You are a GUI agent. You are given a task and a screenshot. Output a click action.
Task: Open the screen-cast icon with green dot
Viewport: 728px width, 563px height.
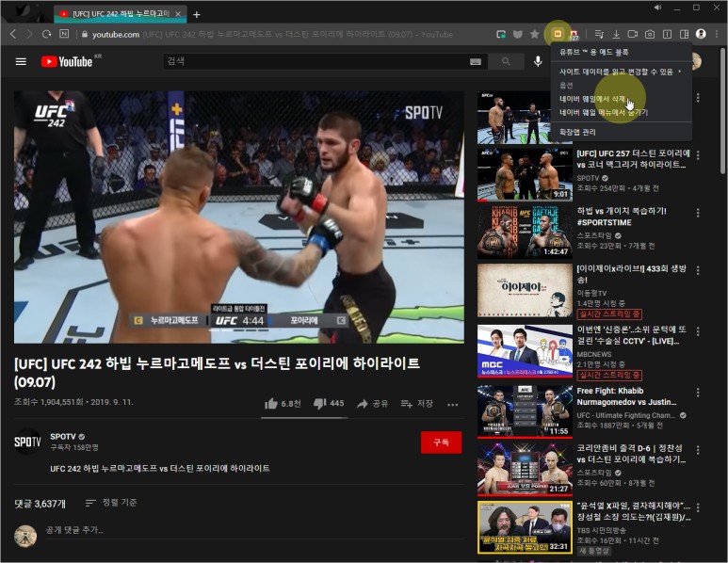500,34
